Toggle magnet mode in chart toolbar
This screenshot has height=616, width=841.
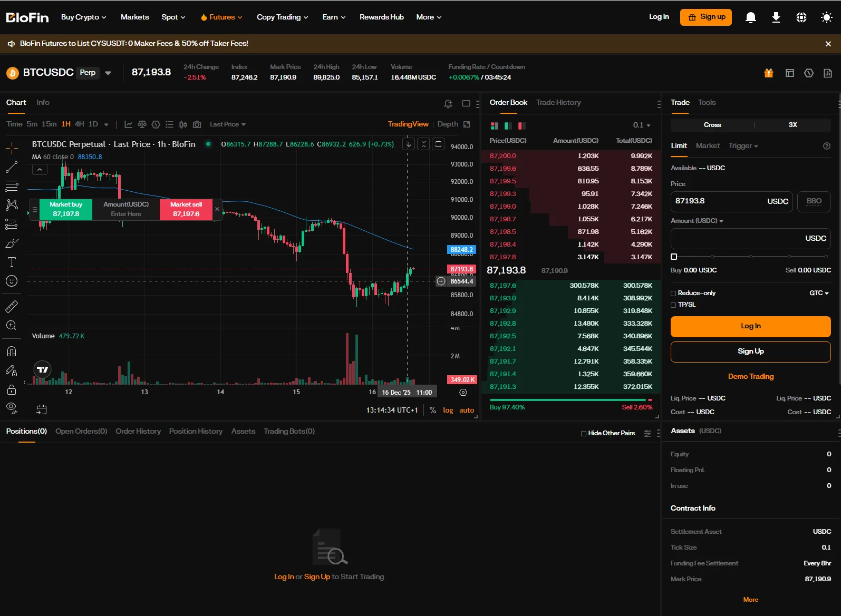(12, 351)
